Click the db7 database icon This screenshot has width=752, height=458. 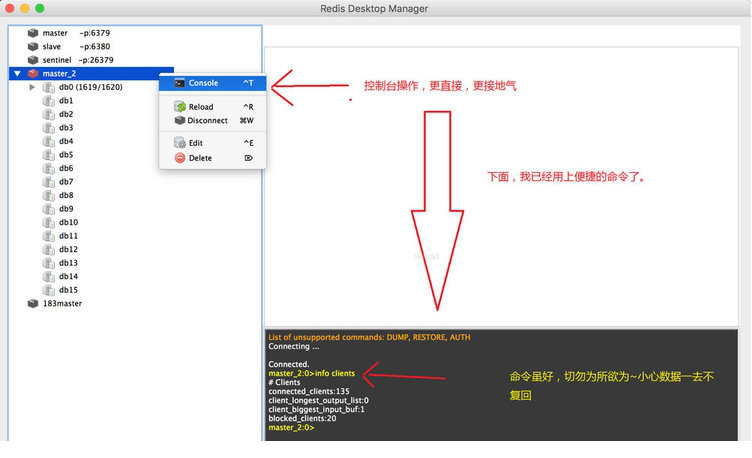(48, 182)
